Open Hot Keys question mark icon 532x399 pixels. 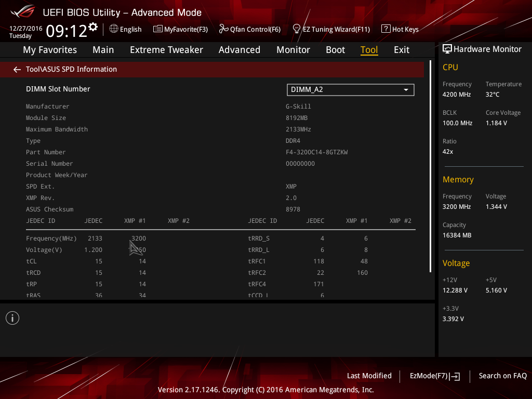pyautogui.click(x=386, y=29)
